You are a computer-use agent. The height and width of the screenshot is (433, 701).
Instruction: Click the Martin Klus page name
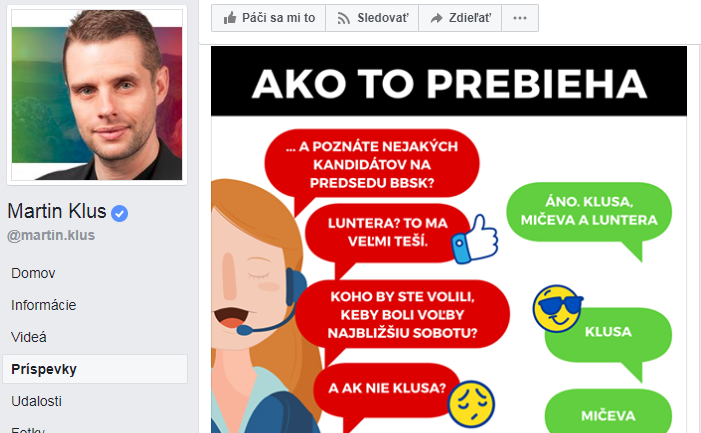coord(57,211)
